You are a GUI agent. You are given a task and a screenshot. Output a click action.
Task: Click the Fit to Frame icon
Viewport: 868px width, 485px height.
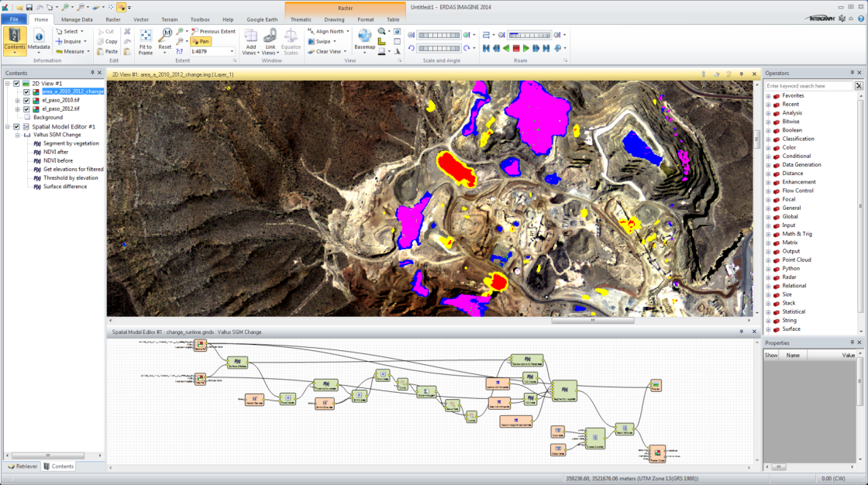(146, 36)
